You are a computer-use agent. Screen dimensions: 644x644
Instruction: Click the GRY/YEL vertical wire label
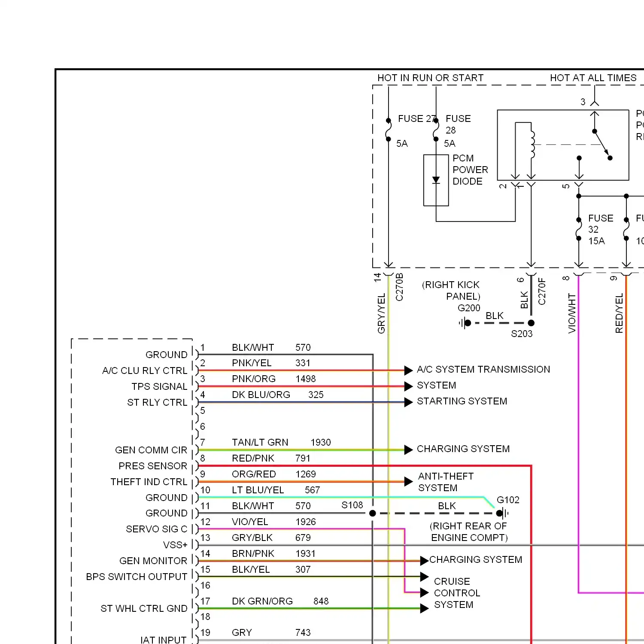[x=381, y=313]
